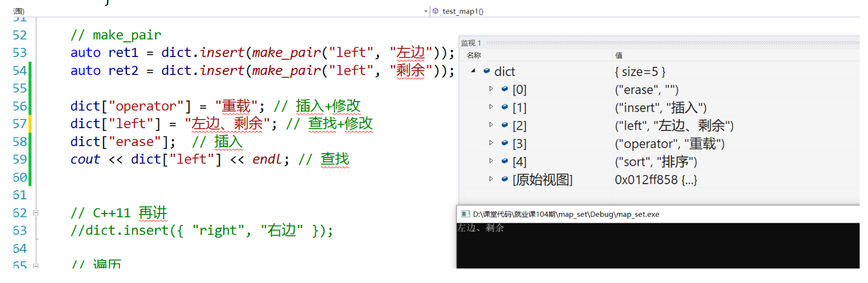Click the "重载" string on line 56

[x=236, y=106]
